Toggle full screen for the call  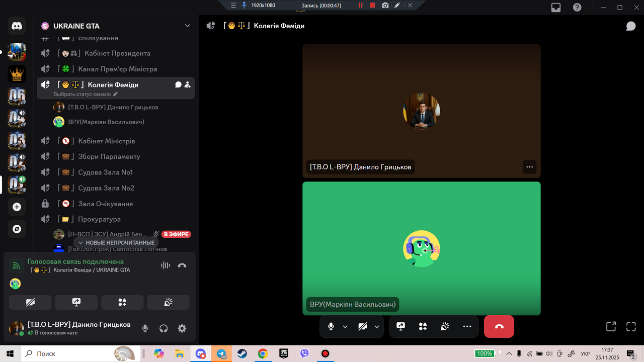coord(631,326)
